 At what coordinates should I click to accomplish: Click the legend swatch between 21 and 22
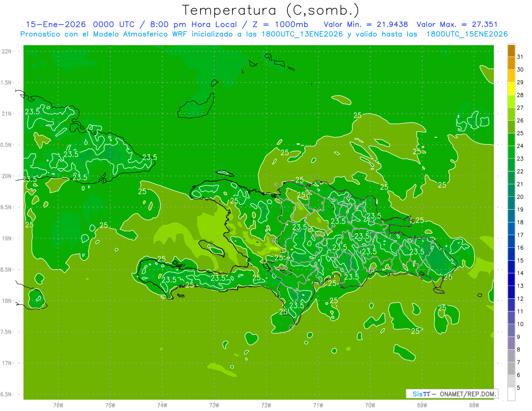511,178
